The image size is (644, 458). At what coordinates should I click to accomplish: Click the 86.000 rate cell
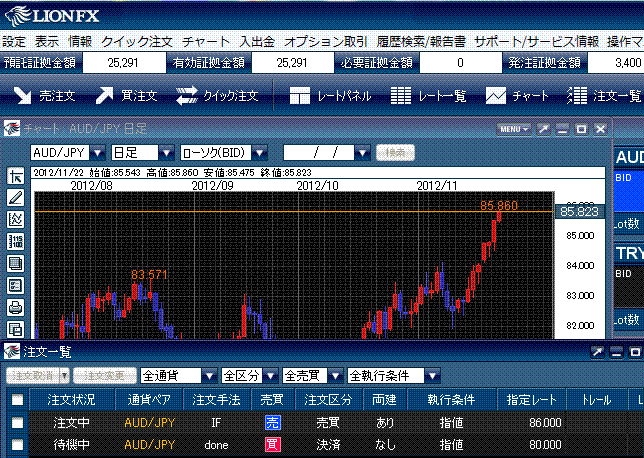(545, 422)
